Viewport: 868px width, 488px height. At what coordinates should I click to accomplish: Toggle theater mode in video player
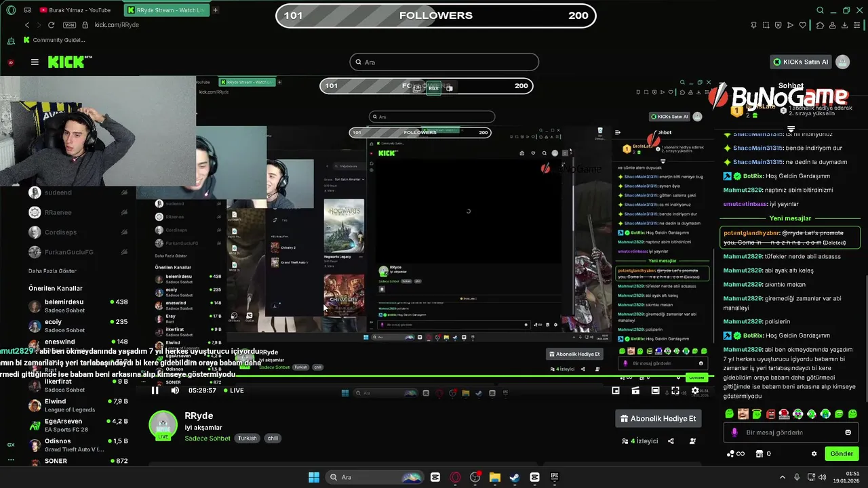[655, 390]
